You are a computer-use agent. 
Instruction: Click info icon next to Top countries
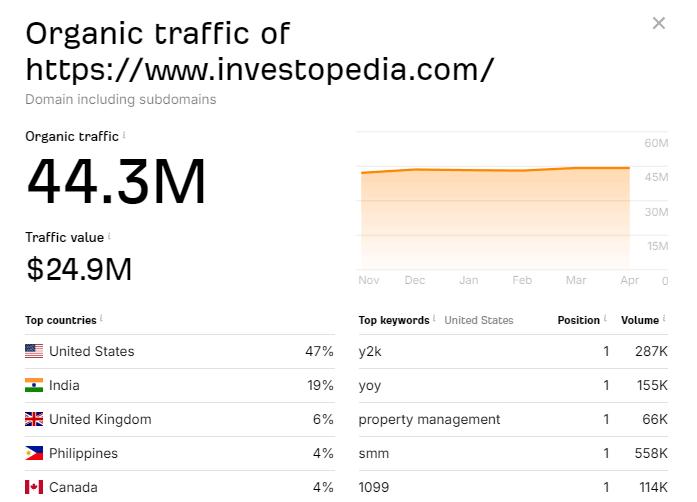102,319
